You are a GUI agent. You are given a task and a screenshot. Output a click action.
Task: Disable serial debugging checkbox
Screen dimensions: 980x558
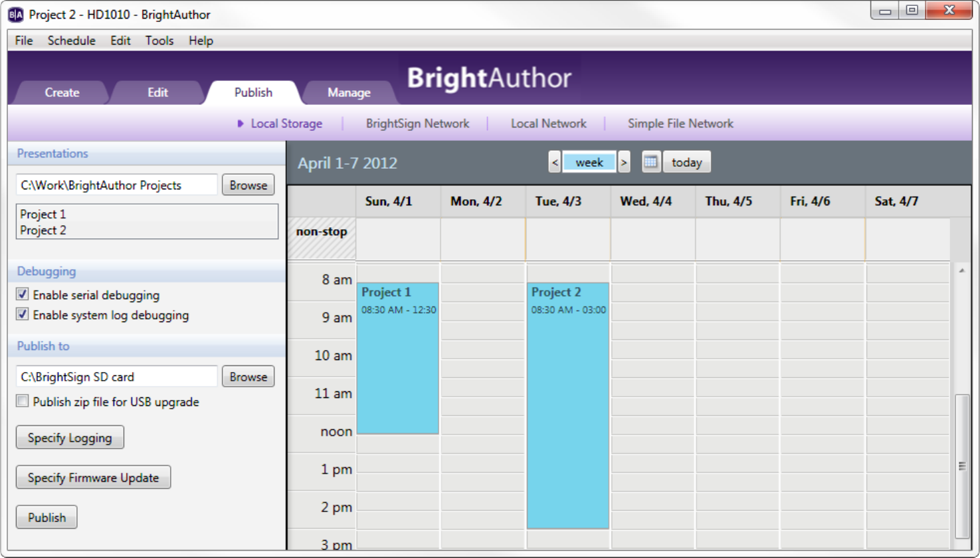pos(23,294)
